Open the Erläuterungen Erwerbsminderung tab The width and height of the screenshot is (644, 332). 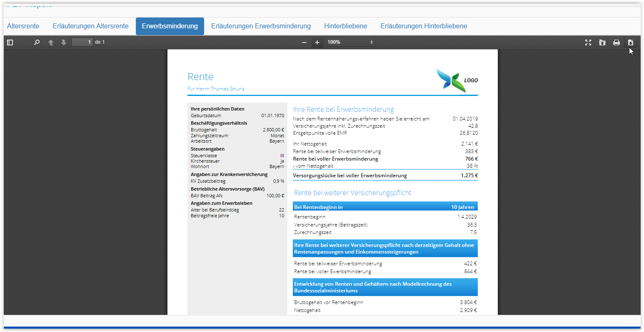tap(261, 26)
